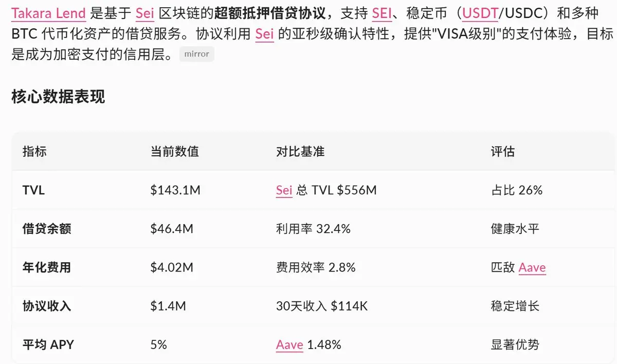Click the 核心数据表现 heading
This screenshot has height=364, width=617.
[x=58, y=96]
